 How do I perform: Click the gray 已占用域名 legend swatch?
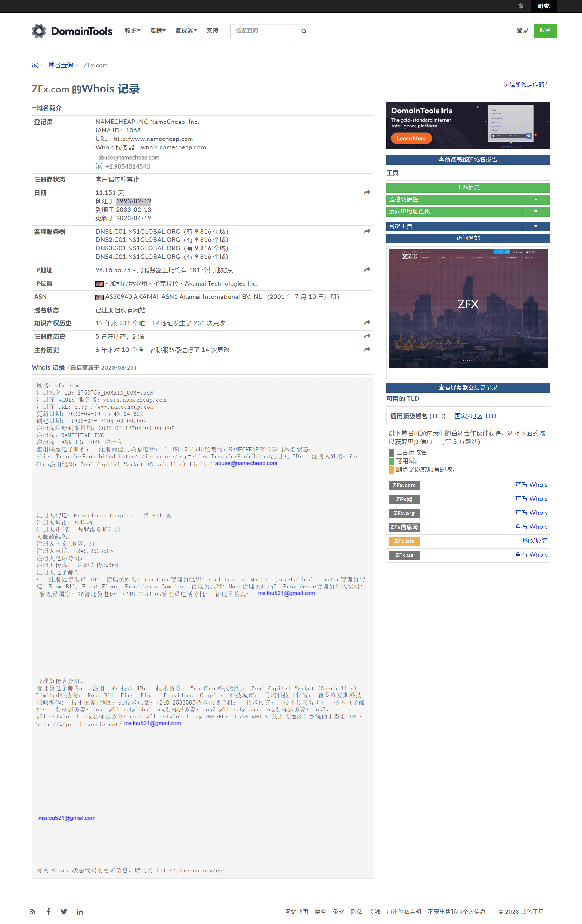(391, 453)
